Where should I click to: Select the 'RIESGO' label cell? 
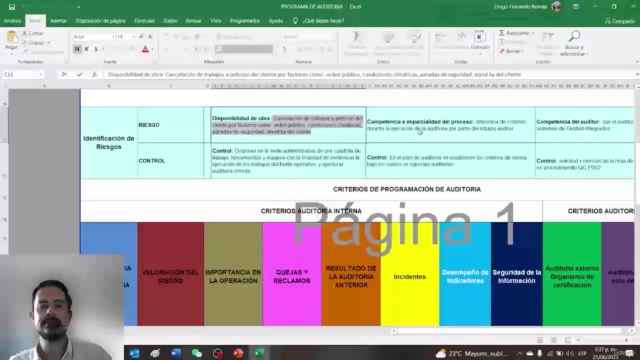coord(170,125)
